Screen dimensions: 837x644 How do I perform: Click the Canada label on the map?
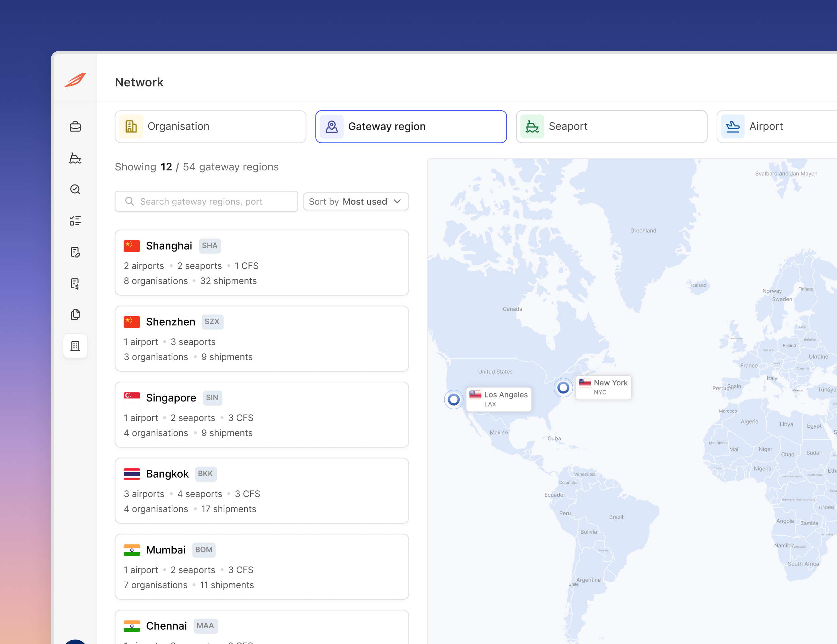(512, 309)
